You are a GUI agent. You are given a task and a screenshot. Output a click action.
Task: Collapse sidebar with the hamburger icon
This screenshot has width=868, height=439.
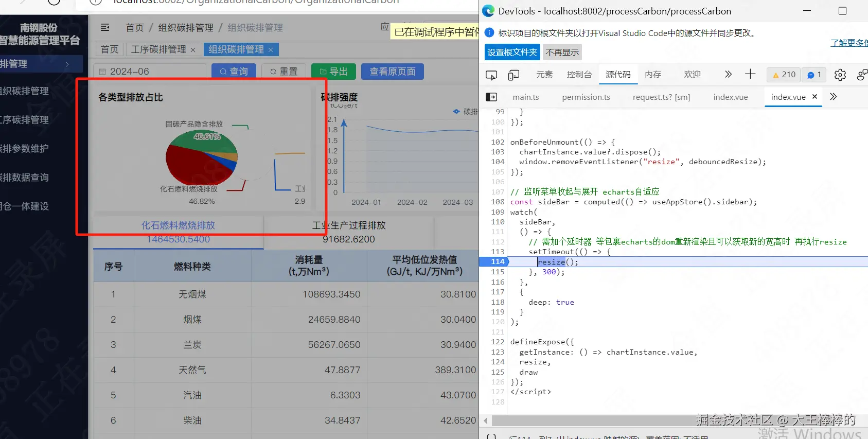tap(105, 27)
